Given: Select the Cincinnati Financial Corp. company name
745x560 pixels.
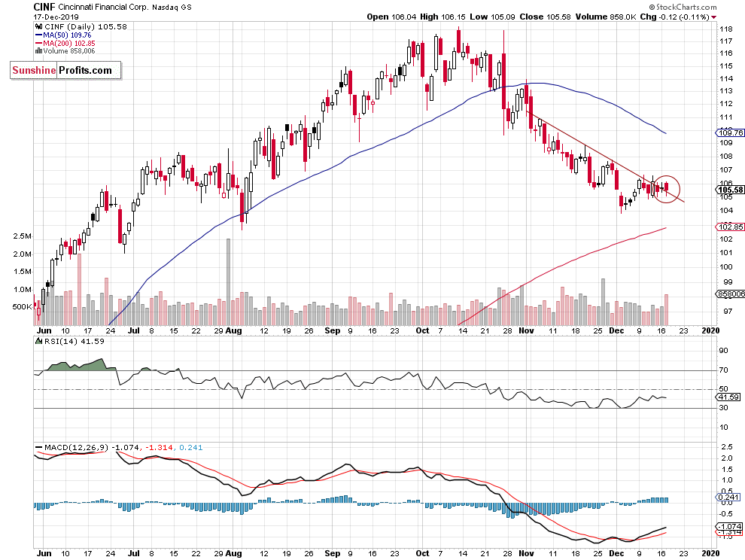Looking at the screenshot, I should pyautogui.click(x=104, y=8).
